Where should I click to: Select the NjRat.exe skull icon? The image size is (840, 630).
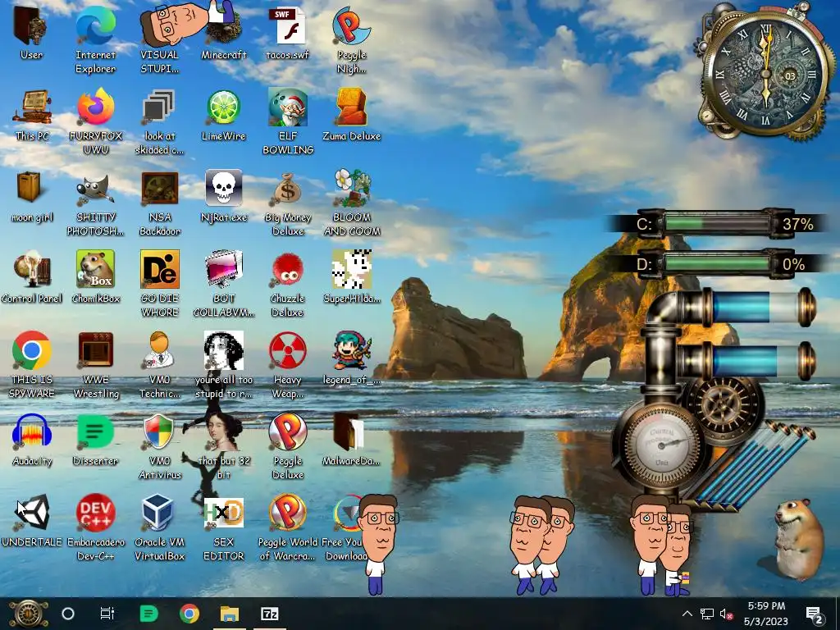click(x=223, y=195)
